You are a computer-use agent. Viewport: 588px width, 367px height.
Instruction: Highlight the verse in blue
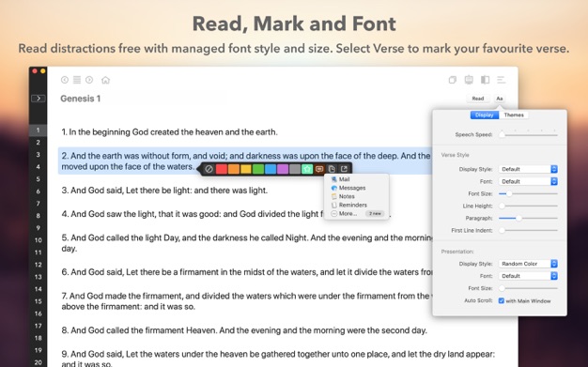coord(271,169)
